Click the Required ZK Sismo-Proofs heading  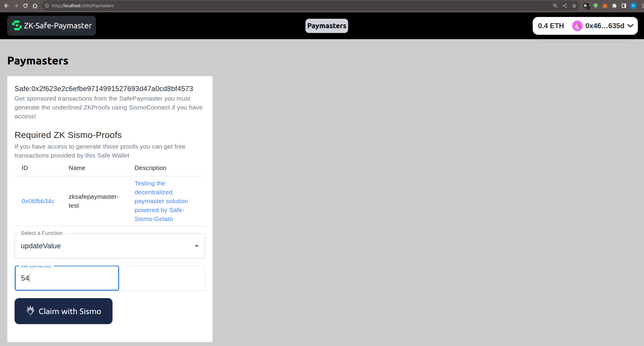click(68, 135)
